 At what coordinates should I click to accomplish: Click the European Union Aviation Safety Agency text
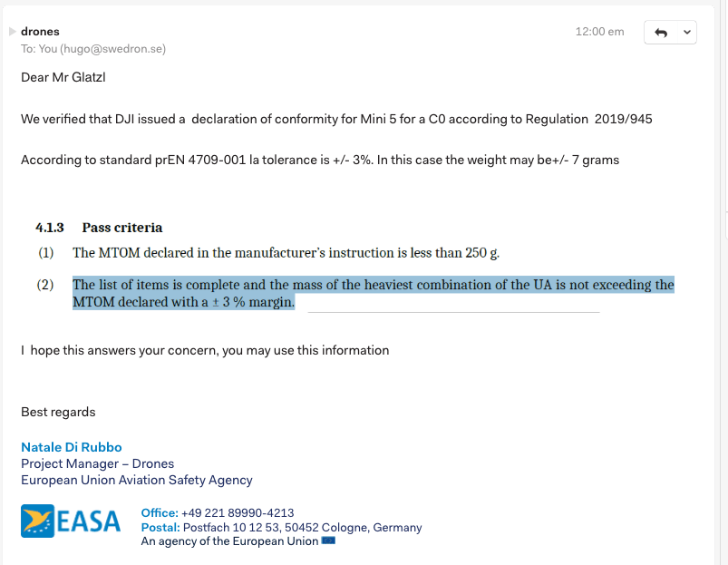[x=137, y=480]
